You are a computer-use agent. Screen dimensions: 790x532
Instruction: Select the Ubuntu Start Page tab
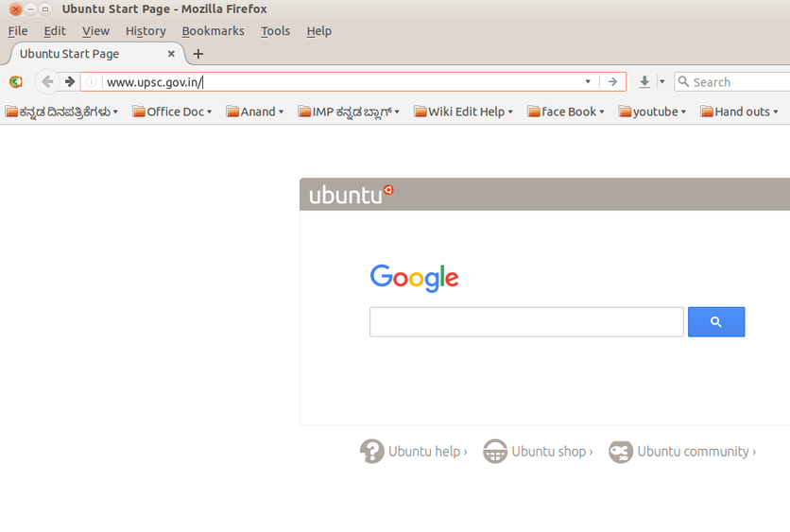pyautogui.click(x=85, y=54)
